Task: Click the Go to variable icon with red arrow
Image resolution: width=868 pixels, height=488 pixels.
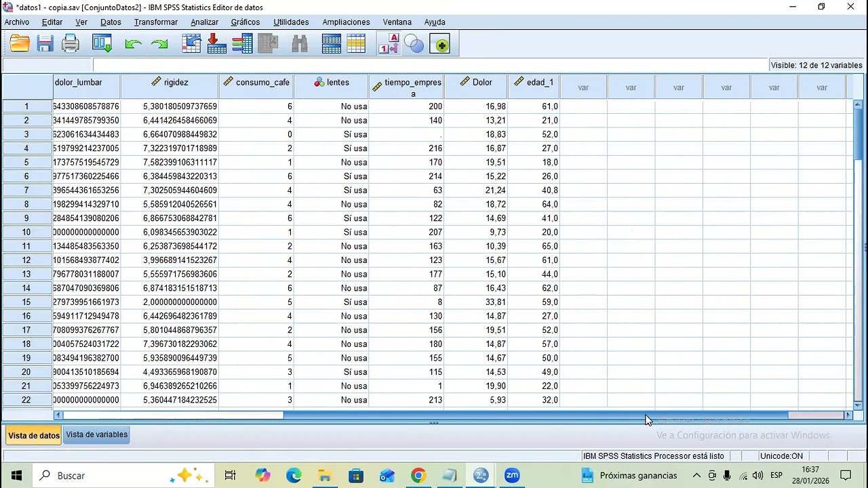Action: click(x=217, y=44)
